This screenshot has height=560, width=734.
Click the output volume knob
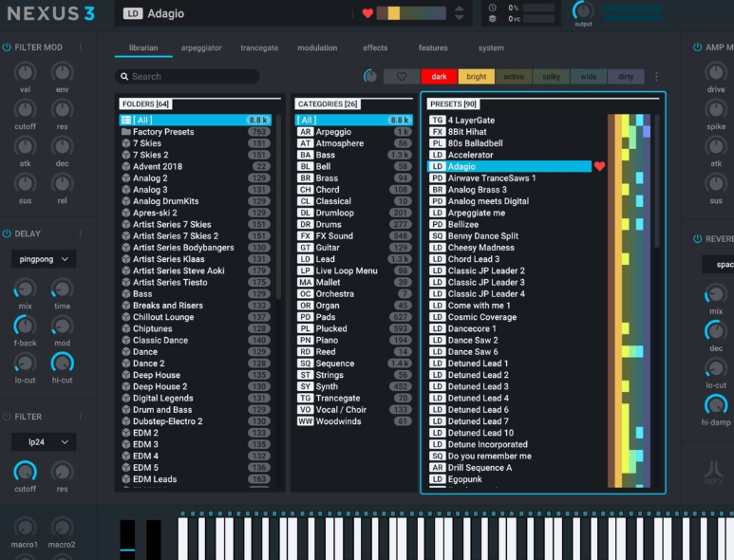pyautogui.click(x=582, y=11)
